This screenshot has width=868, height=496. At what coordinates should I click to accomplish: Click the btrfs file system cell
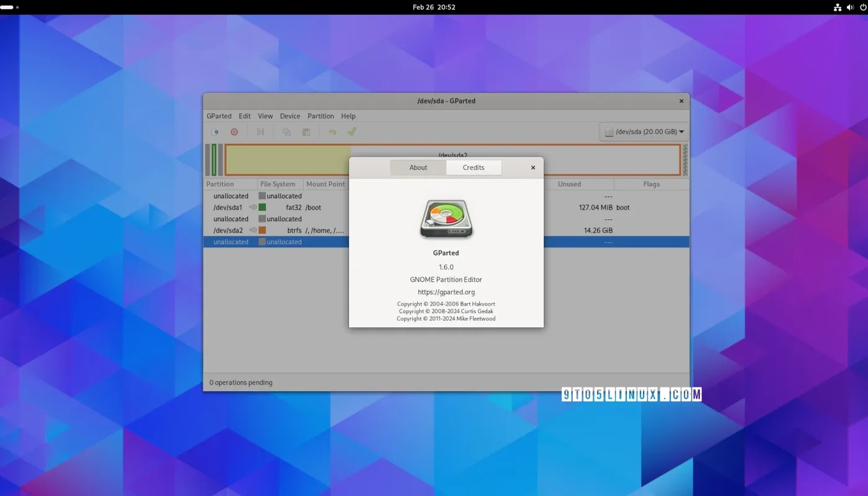tap(294, 231)
